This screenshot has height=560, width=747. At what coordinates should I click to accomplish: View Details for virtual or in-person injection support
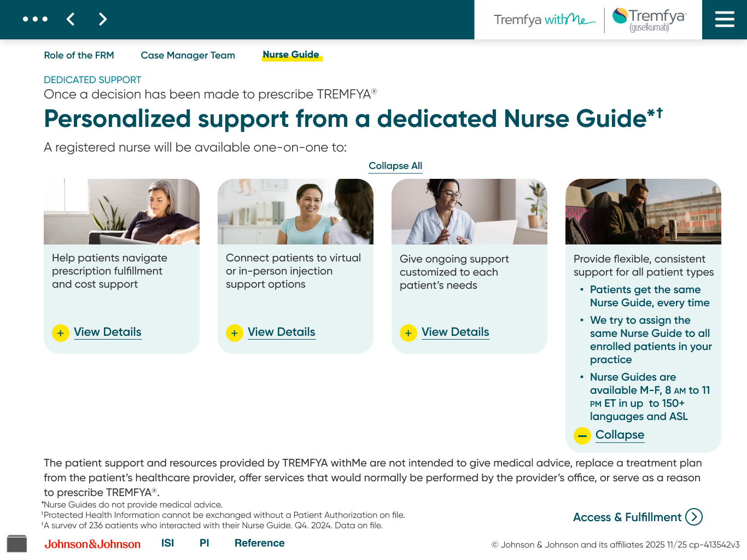282,332
